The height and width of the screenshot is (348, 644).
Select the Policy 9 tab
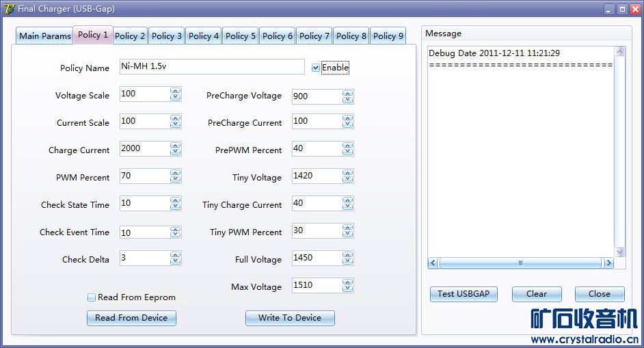[x=388, y=36]
